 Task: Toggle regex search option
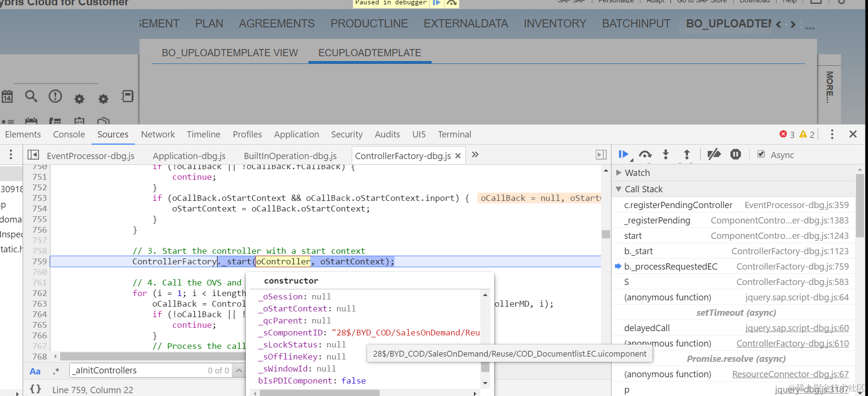[x=57, y=371]
